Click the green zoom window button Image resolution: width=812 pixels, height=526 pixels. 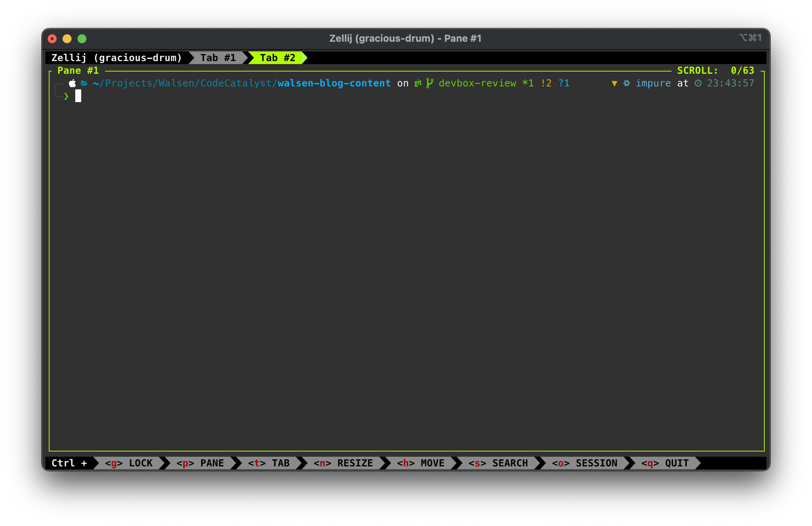coord(82,39)
